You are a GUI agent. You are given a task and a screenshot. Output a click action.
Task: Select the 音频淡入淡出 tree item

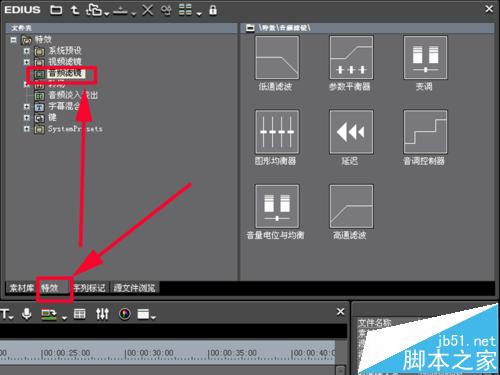coord(73,95)
